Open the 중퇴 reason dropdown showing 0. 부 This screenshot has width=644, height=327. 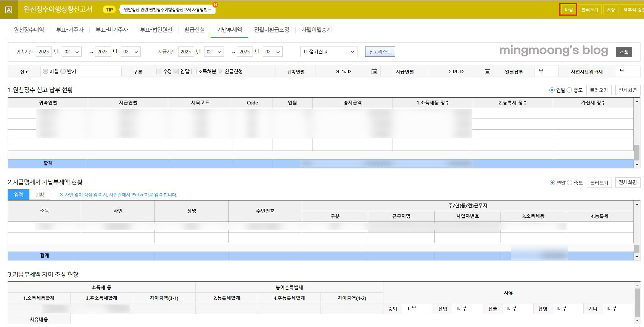pyautogui.click(x=418, y=309)
